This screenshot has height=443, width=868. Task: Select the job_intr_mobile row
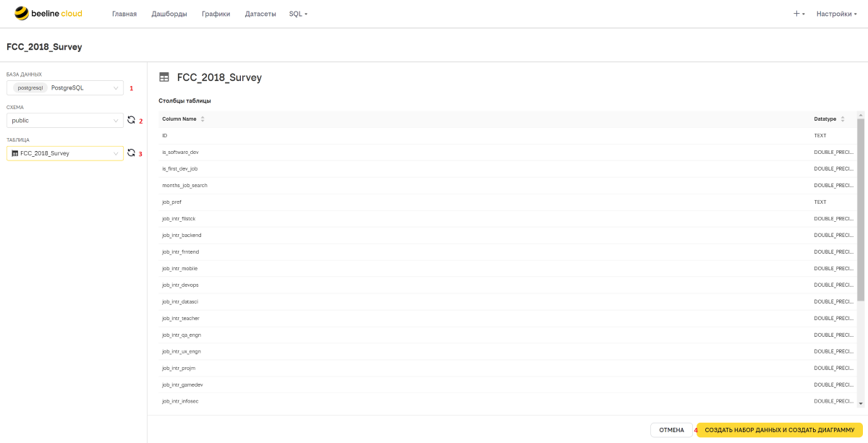click(508, 268)
